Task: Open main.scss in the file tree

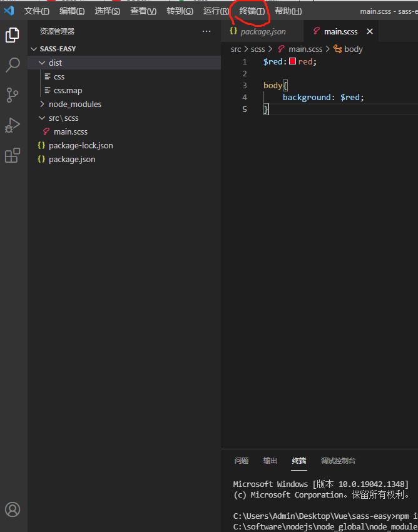Action: (x=124, y=131)
